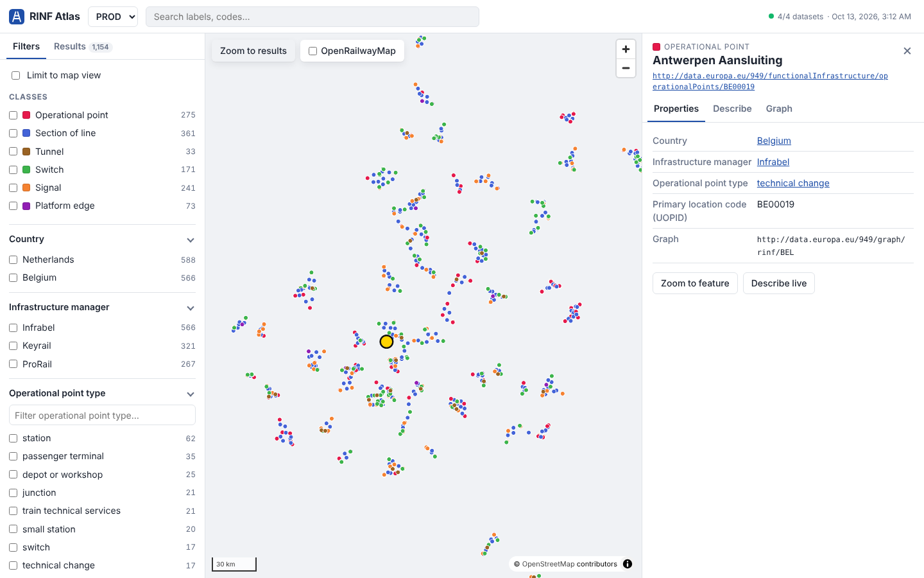924x578 pixels.
Task: Switch to the Filters tab
Action: 26,46
